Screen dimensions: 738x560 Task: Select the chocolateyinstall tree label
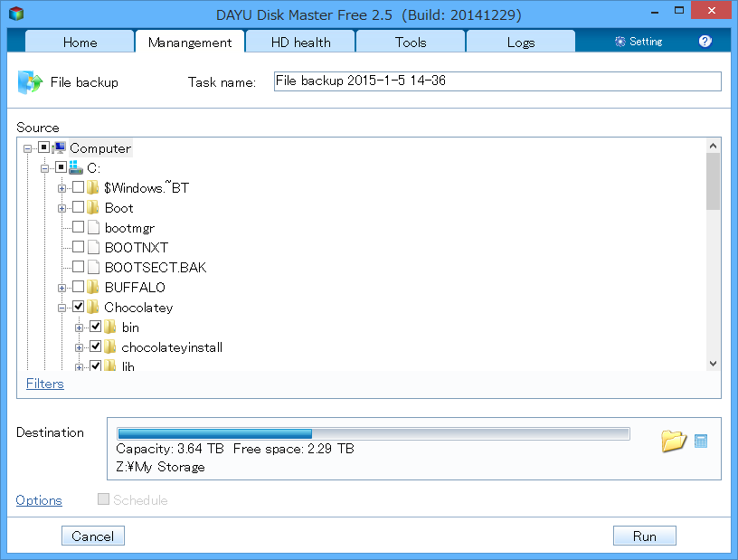pyautogui.click(x=172, y=347)
